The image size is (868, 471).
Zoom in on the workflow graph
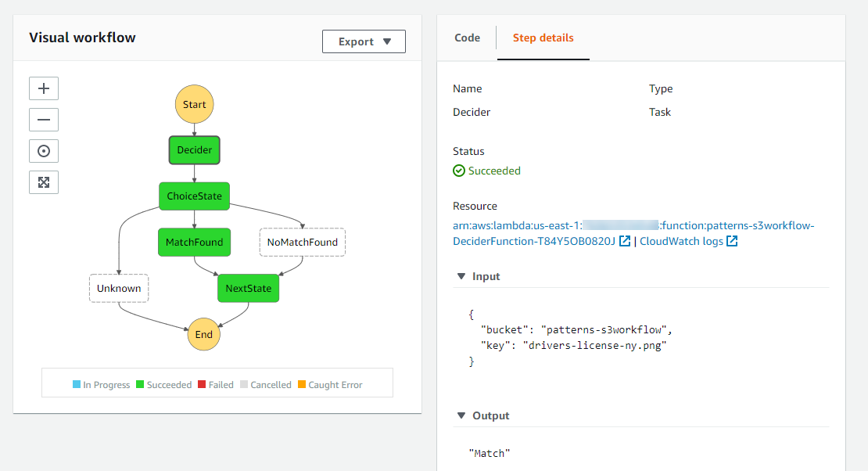44,88
